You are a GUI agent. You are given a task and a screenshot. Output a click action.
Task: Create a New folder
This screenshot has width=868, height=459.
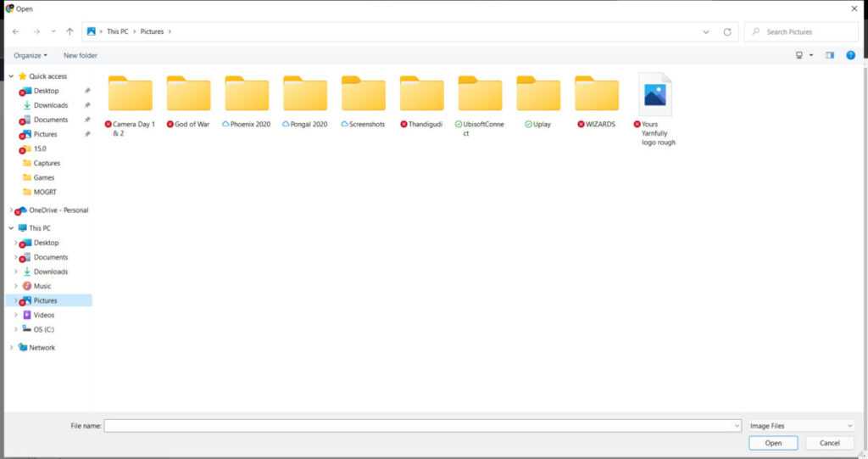point(81,55)
